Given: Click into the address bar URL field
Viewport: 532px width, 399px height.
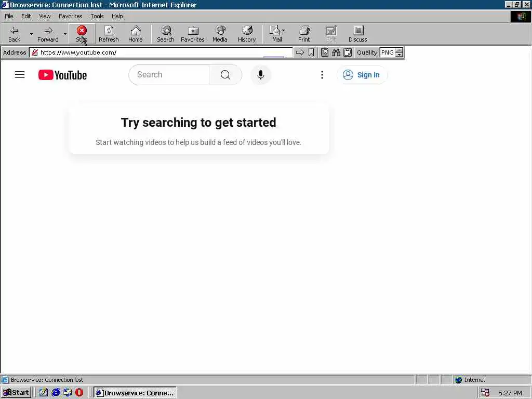Looking at the screenshot, I should click(x=161, y=52).
